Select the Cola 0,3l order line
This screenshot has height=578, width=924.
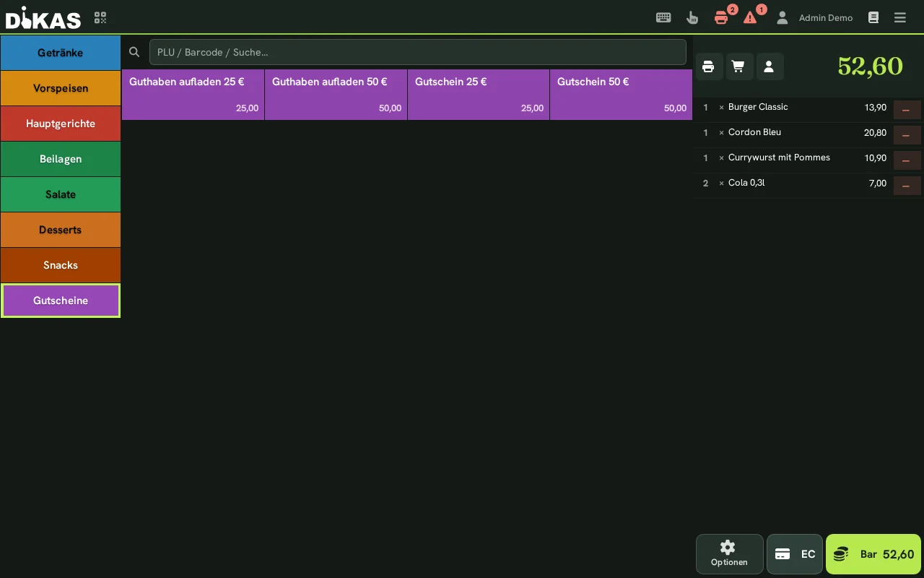point(792,186)
